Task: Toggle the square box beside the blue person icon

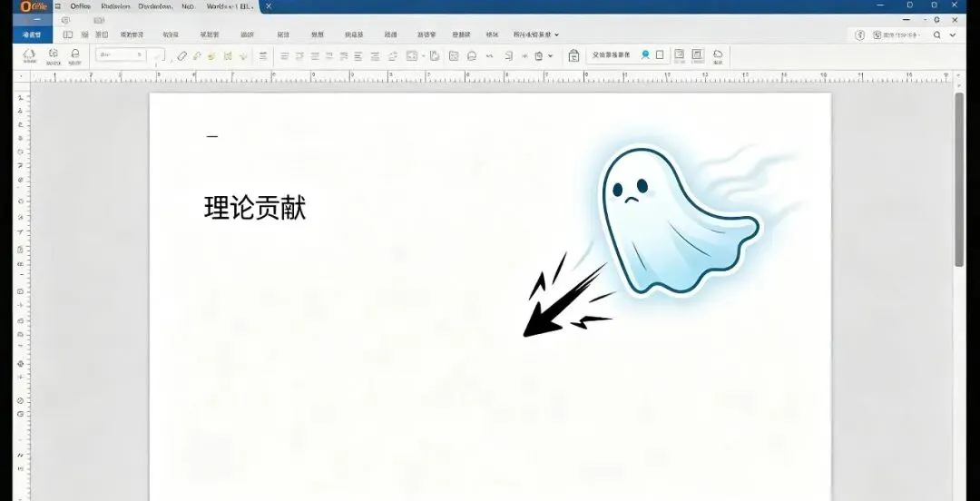Action: pos(660,55)
